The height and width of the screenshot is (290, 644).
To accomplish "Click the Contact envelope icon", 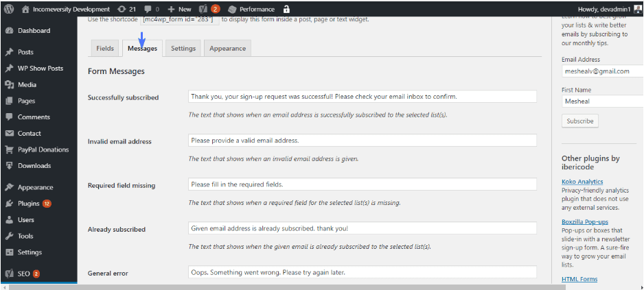I will [10, 133].
